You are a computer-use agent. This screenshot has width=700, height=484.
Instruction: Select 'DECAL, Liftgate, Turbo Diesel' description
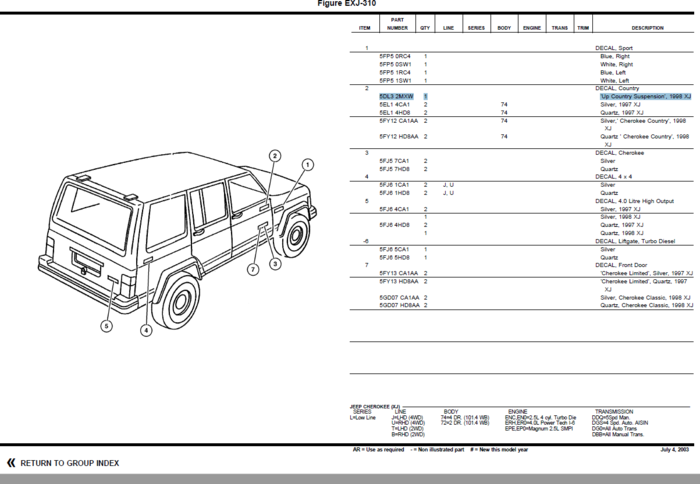click(x=635, y=241)
